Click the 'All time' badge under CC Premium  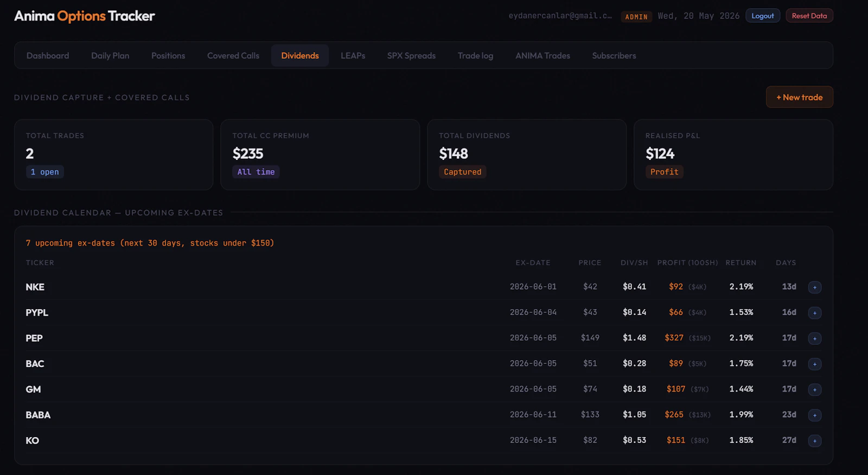point(256,172)
